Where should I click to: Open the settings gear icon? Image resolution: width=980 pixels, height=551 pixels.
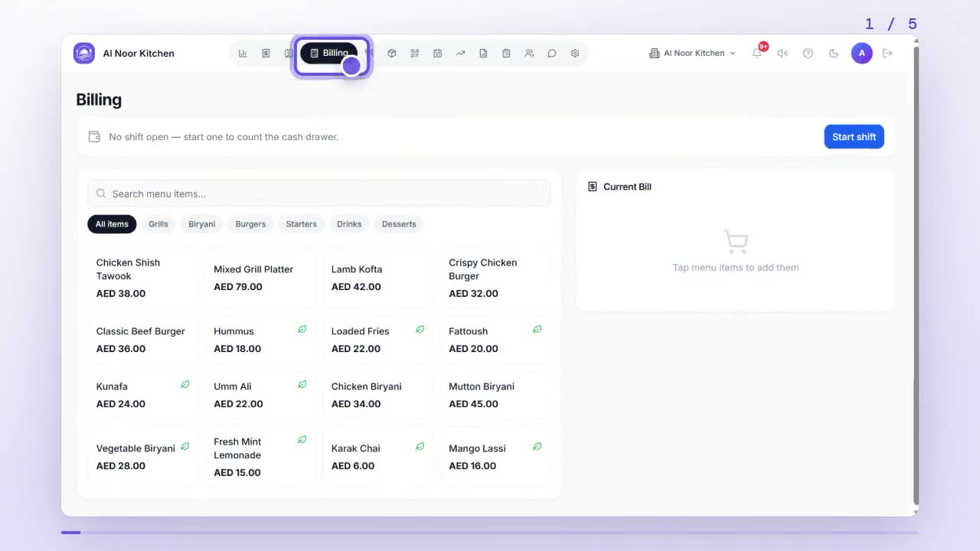(575, 54)
